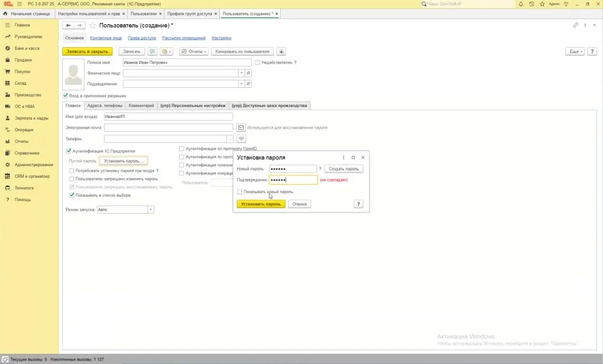Open the history clock icon
Viewport: 603px width, 364px height.
(531, 4)
